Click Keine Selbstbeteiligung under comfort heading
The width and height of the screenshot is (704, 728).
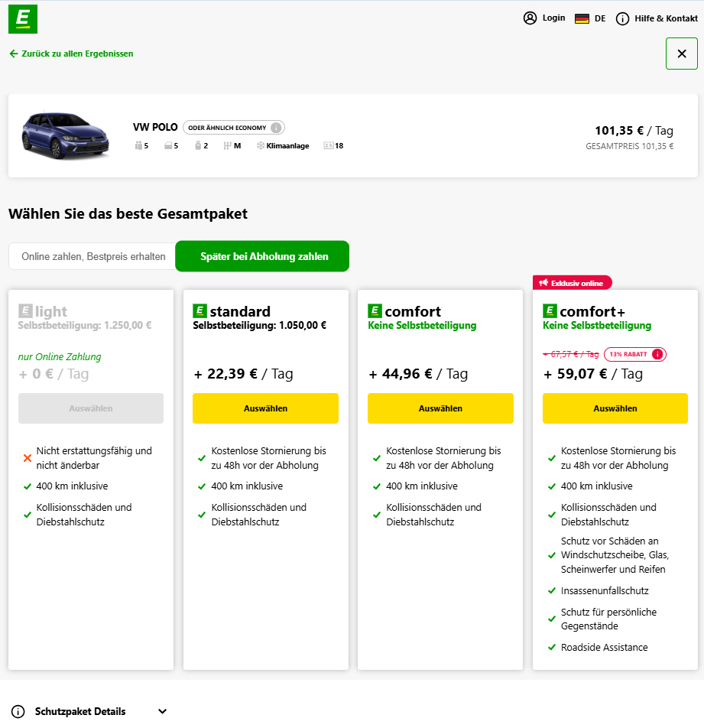tap(422, 326)
